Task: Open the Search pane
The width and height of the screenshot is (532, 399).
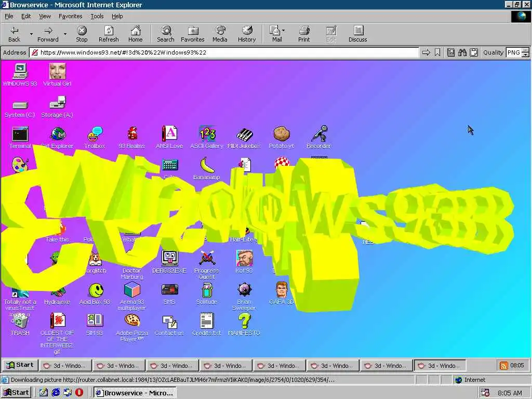Action: point(166,34)
